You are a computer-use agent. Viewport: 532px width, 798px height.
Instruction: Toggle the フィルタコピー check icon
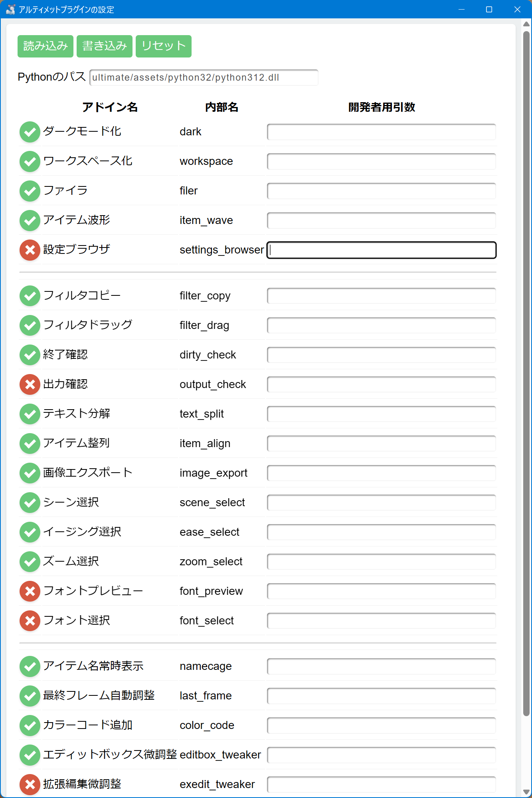tap(30, 296)
